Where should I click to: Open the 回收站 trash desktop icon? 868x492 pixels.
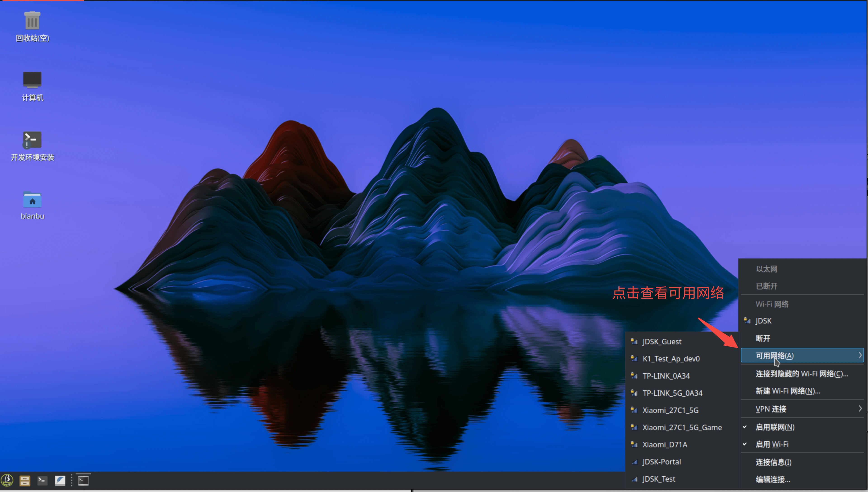tap(32, 21)
